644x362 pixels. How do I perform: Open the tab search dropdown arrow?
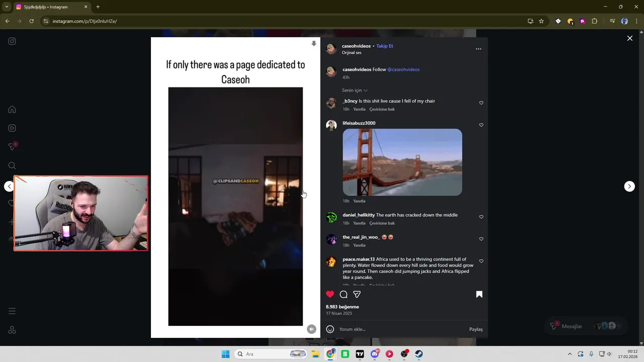click(7, 7)
